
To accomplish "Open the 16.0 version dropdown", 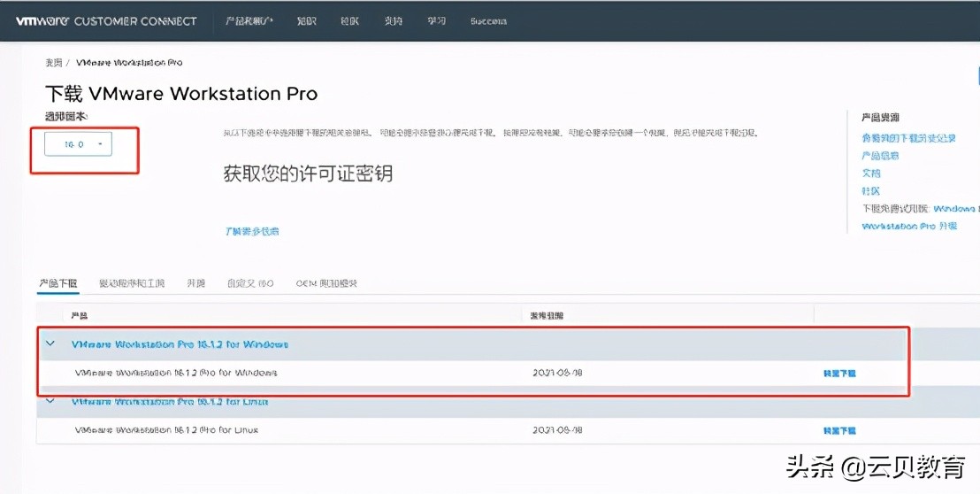I will click(x=78, y=144).
